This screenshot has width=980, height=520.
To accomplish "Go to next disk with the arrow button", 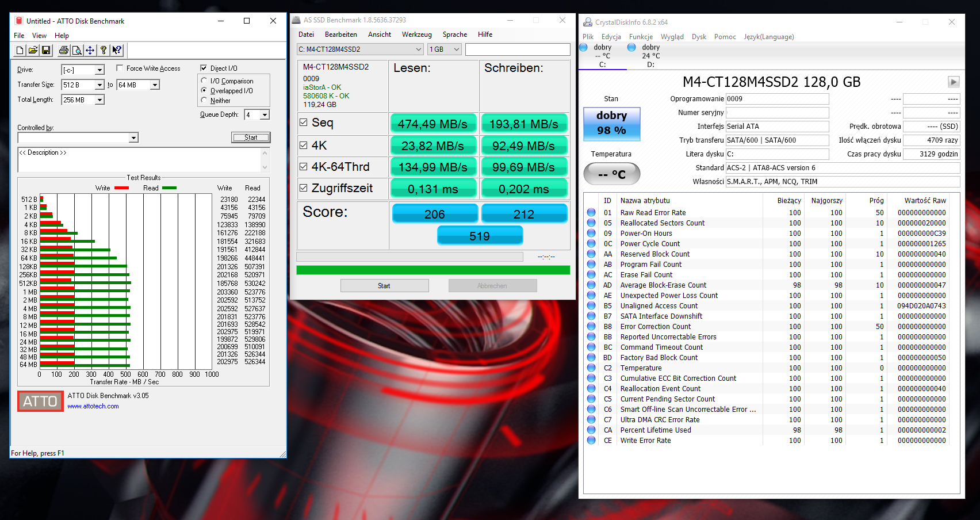I will coord(953,82).
